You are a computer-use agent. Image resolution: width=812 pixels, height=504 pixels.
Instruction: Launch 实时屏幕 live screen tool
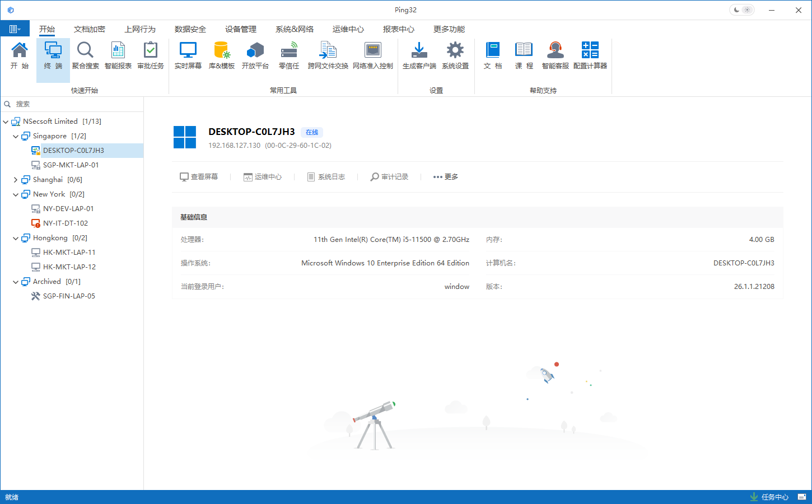[x=188, y=55]
